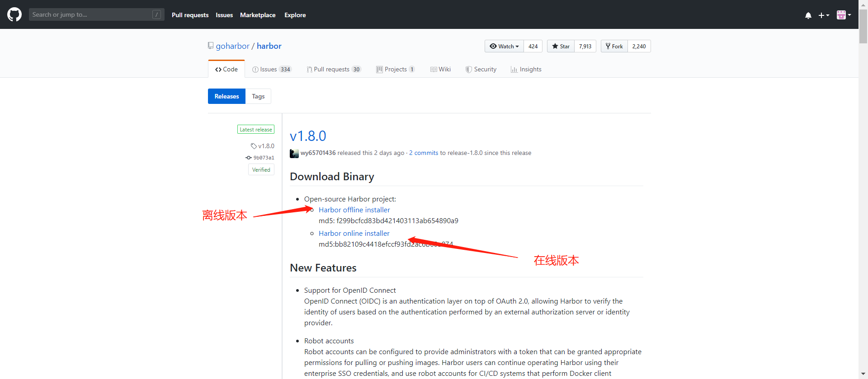868x379 pixels.
Task: Open the goharbor organization link
Action: click(x=232, y=46)
